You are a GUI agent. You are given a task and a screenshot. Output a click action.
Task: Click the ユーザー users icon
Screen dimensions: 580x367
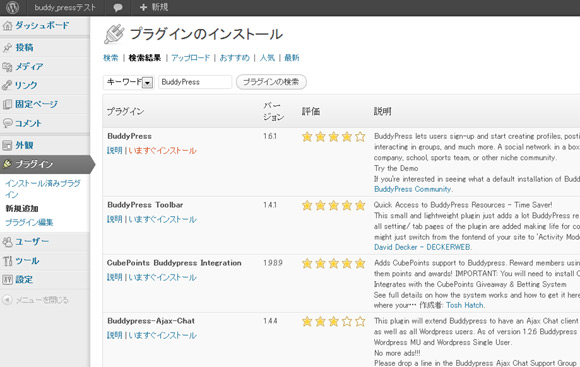(x=7, y=242)
